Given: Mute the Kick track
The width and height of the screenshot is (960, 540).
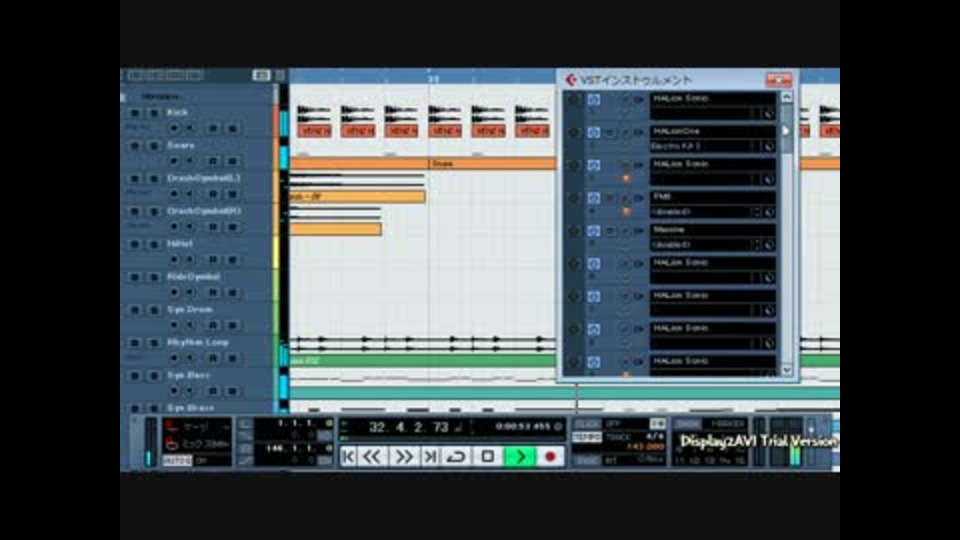Looking at the screenshot, I should pyautogui.click(x=135, y=113).
